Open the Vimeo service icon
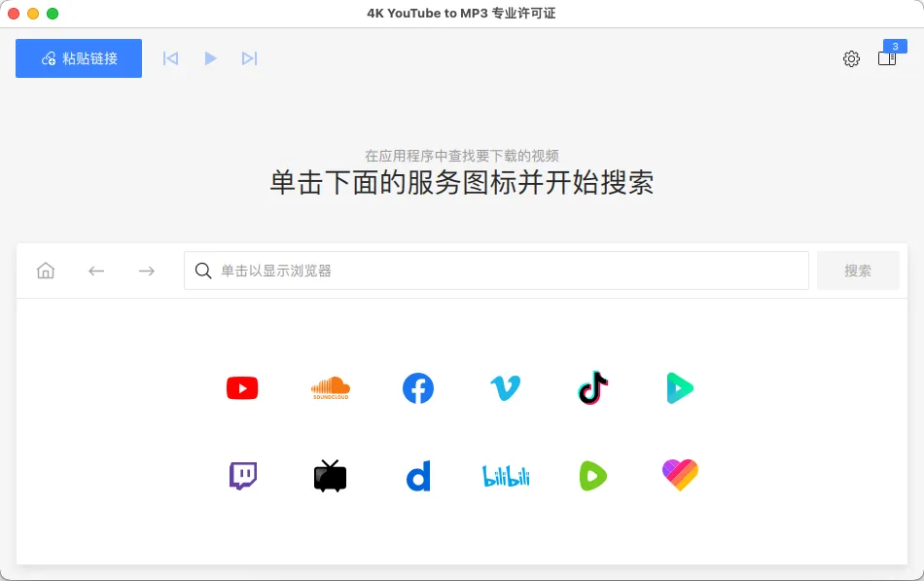The height and width of the screenshot is (581, 924). 505,389
